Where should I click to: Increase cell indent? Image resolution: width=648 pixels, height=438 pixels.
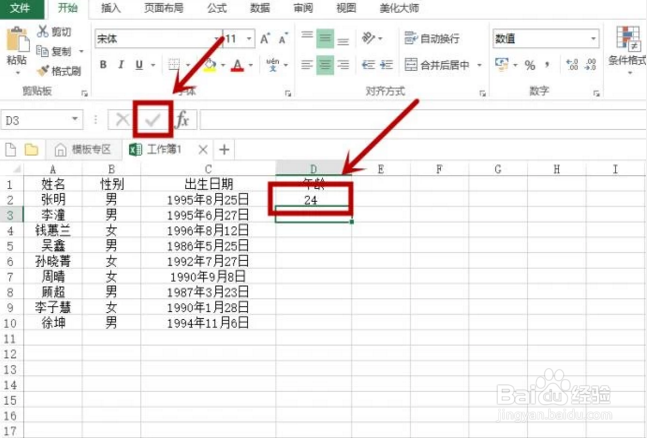tap(386, 65)
